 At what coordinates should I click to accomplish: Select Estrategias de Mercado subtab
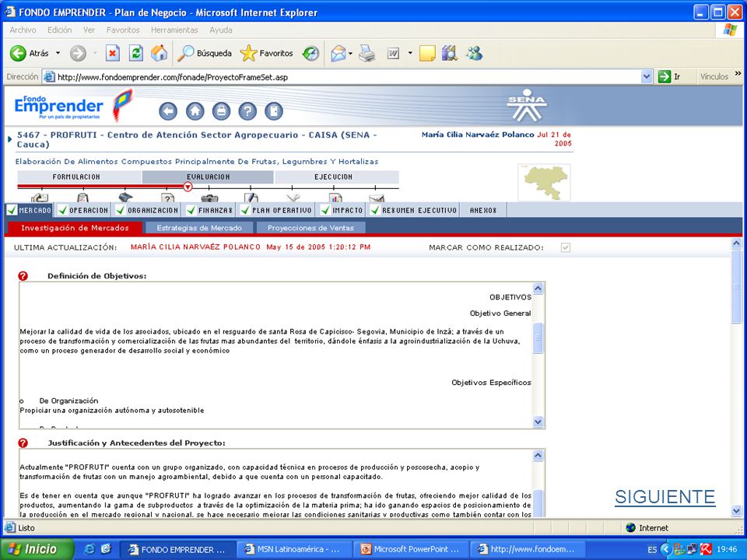199,228
